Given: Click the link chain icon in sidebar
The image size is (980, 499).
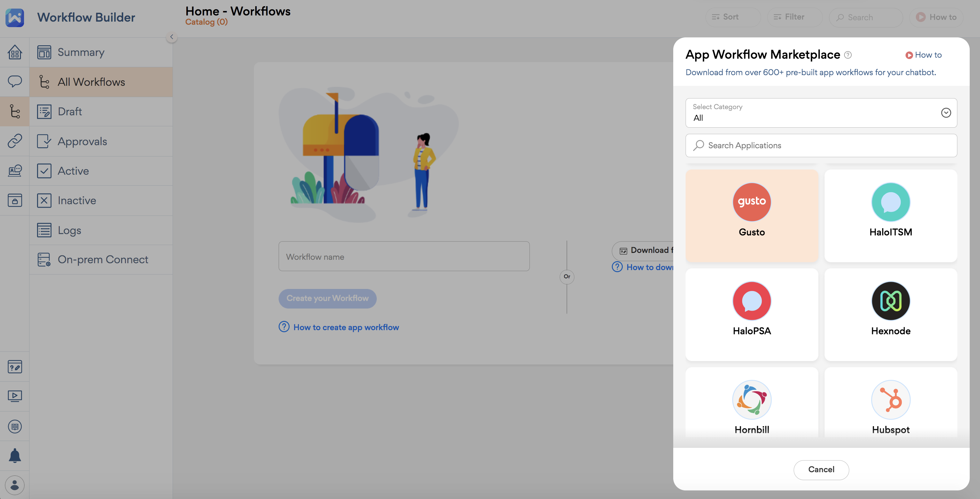Looking at the screenshot, I should 14,141.
